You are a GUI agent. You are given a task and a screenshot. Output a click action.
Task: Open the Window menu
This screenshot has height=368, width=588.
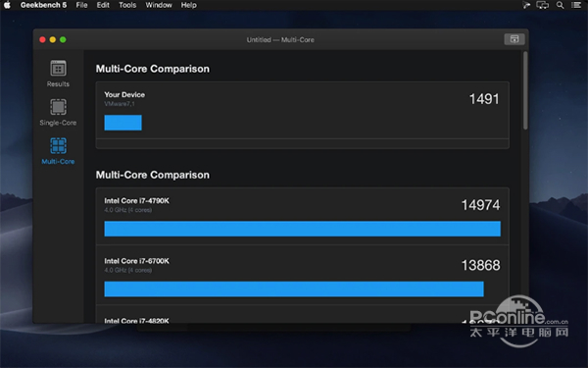[159, 5]
